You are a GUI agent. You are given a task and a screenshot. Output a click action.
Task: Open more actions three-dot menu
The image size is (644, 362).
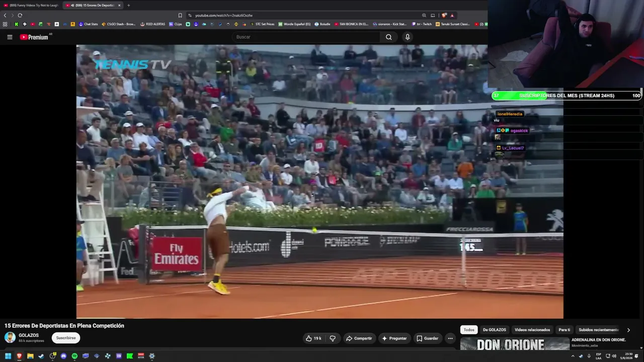(450, 338)
